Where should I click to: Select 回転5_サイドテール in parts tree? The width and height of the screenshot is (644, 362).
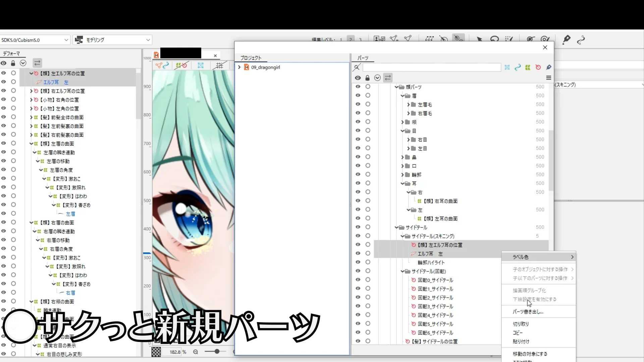tap(435, 324)
